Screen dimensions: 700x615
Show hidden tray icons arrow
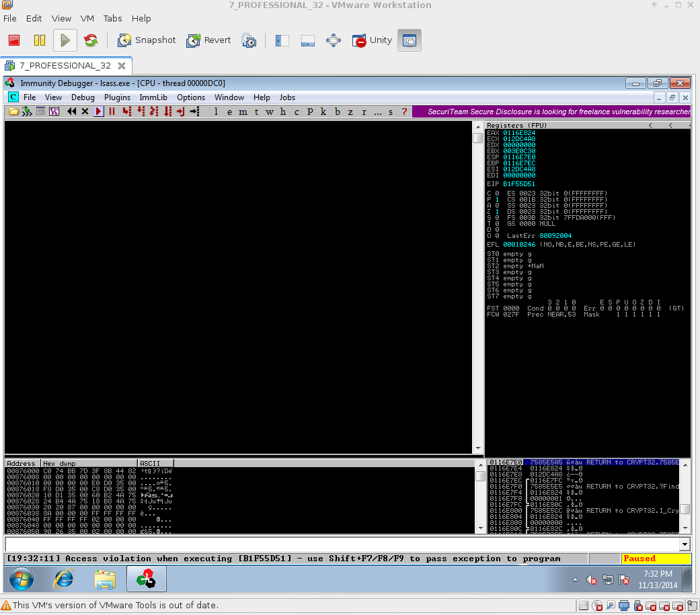575,580
